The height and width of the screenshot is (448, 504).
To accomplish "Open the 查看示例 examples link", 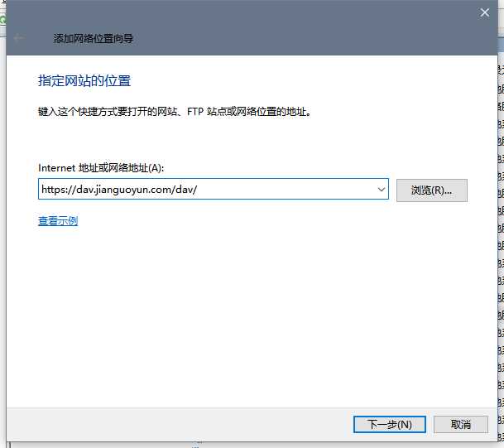I will (58, 220).
